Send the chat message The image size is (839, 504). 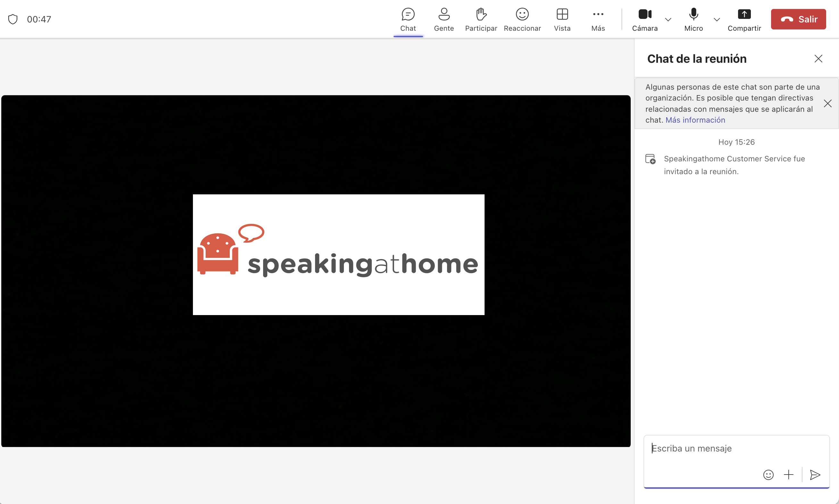(x=815, y=475)
